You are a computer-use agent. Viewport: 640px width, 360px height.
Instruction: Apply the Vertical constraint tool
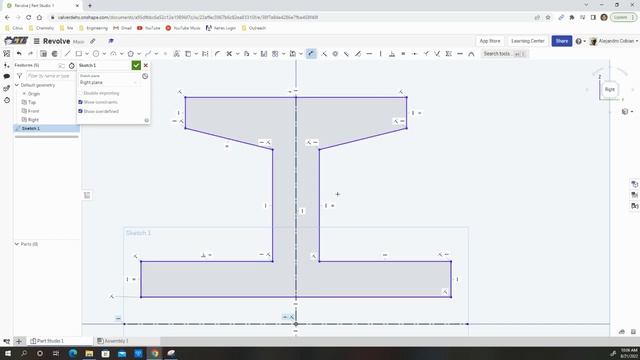[x=380, y=53]
